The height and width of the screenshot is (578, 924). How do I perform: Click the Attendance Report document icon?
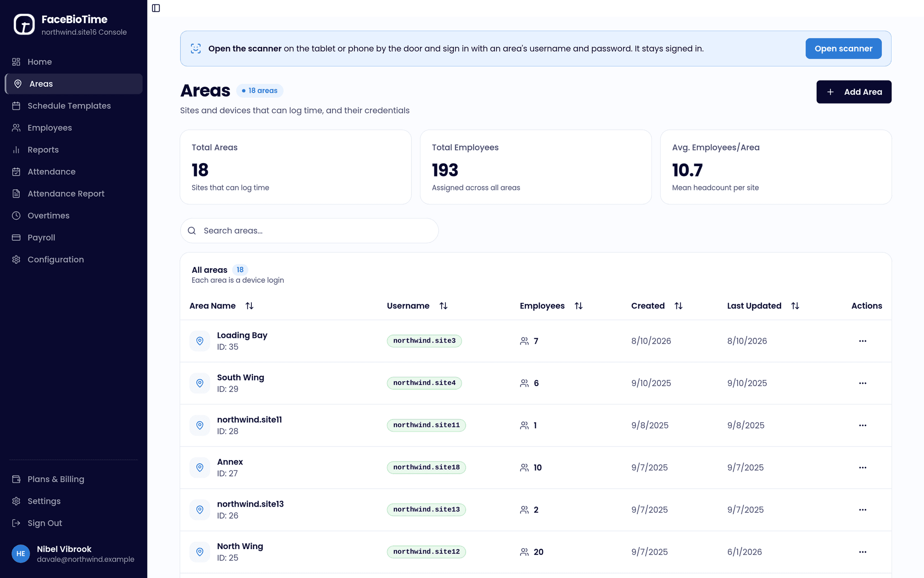(x=16, y=194)
